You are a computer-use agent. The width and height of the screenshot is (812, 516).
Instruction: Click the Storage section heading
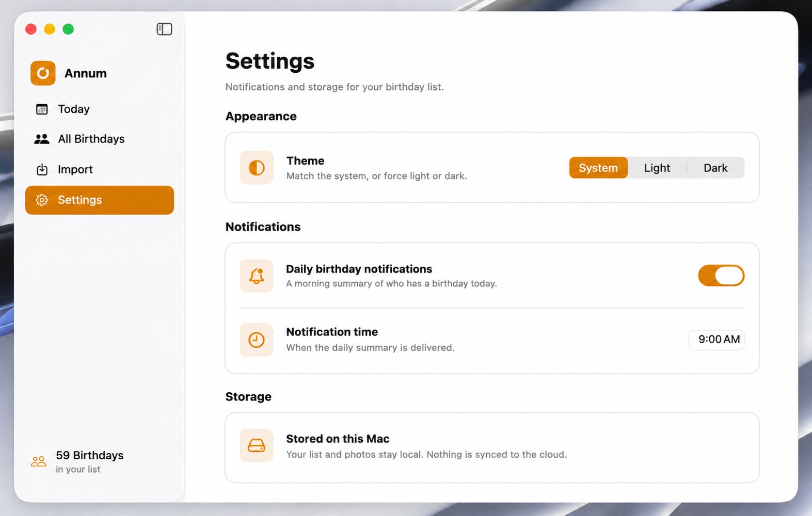(x=248, y=396)
